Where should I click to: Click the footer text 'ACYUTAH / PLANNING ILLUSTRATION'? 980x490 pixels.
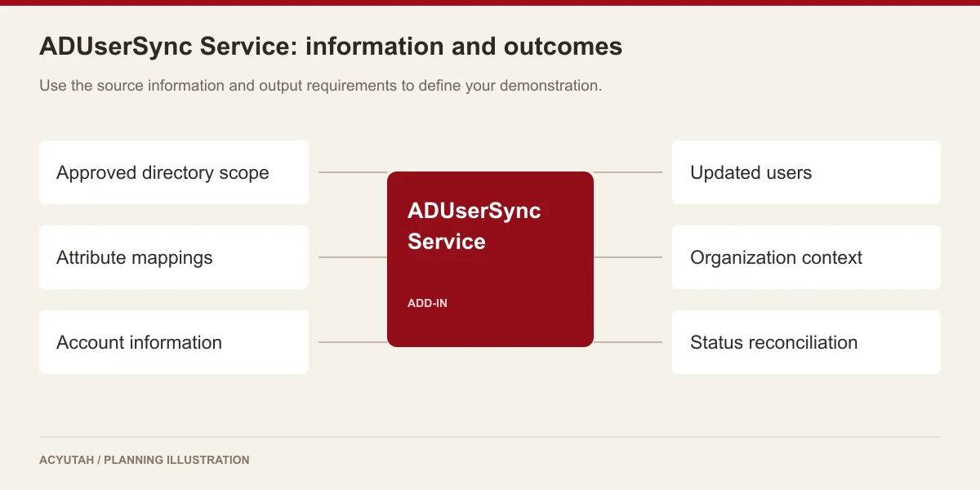click(x=145, y=460)
